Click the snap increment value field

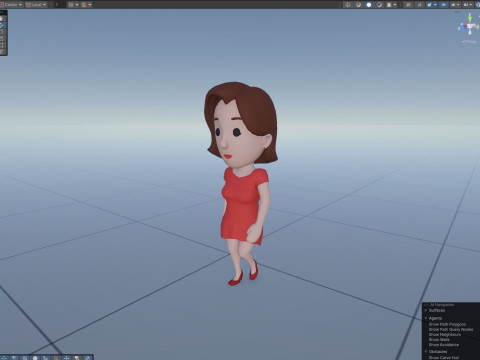tap(60, 5)
